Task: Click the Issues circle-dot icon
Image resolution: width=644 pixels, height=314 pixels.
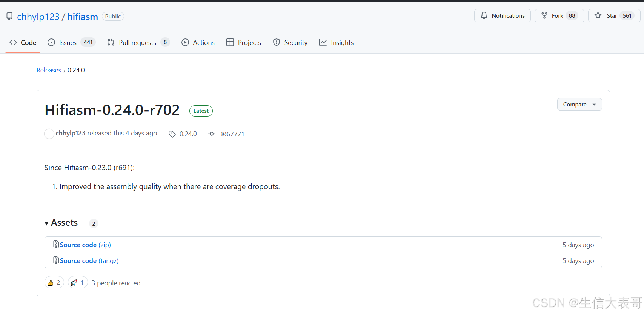Action: coord(51,42)
